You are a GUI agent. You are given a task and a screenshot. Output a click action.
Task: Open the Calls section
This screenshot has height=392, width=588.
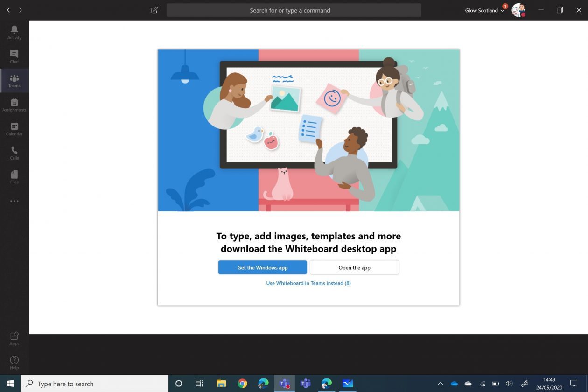[14, 153]
